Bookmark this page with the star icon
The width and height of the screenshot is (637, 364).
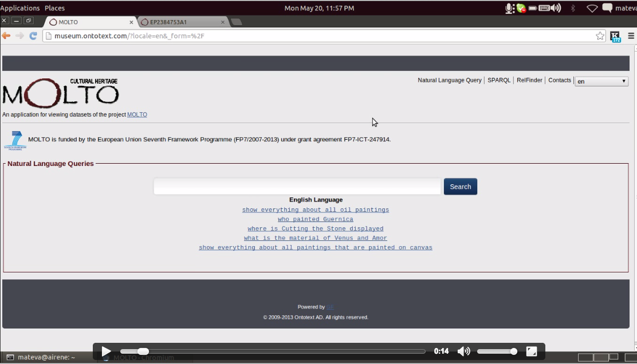600,35
